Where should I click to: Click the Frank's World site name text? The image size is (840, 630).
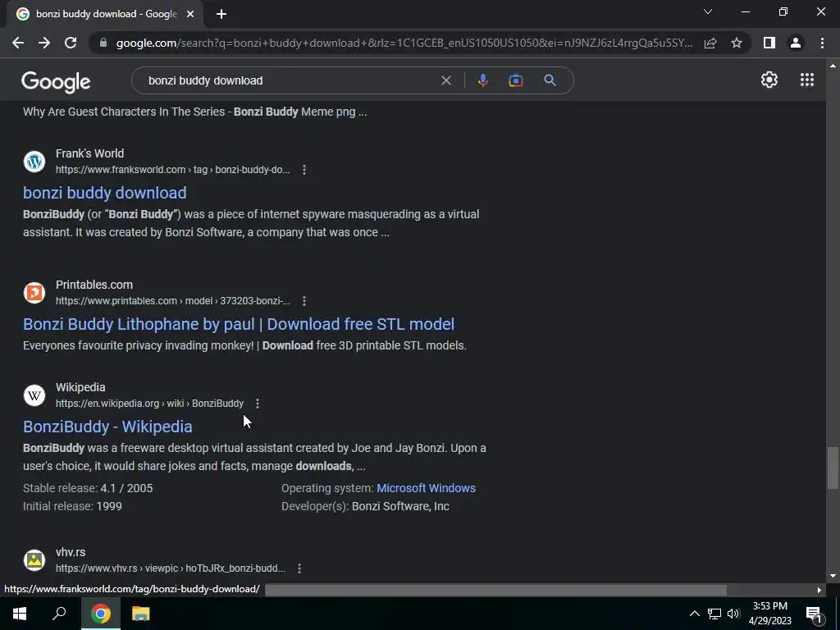click(x=89, y=153)
